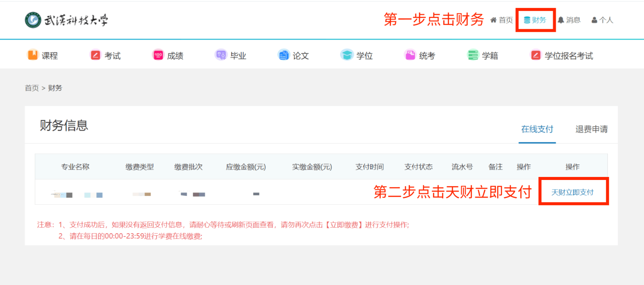Click the 应缴金额(元) column header

(x=246, y=167)
